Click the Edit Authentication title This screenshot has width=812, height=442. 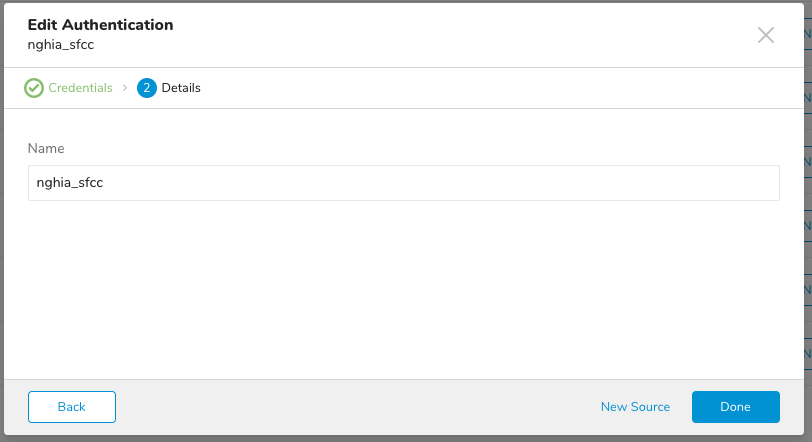pos(100,25)
